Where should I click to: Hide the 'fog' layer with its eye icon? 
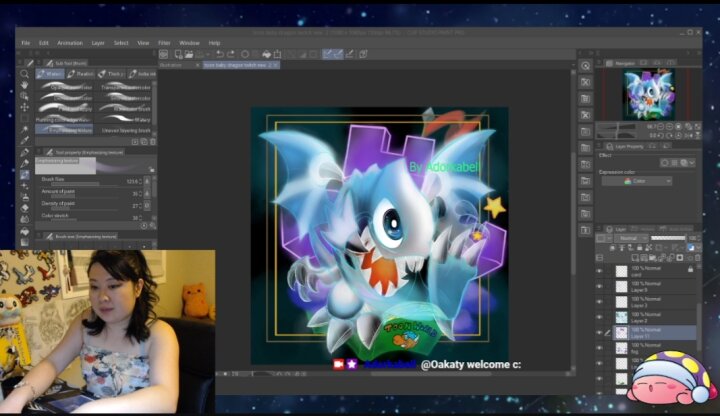pos(599,348)
